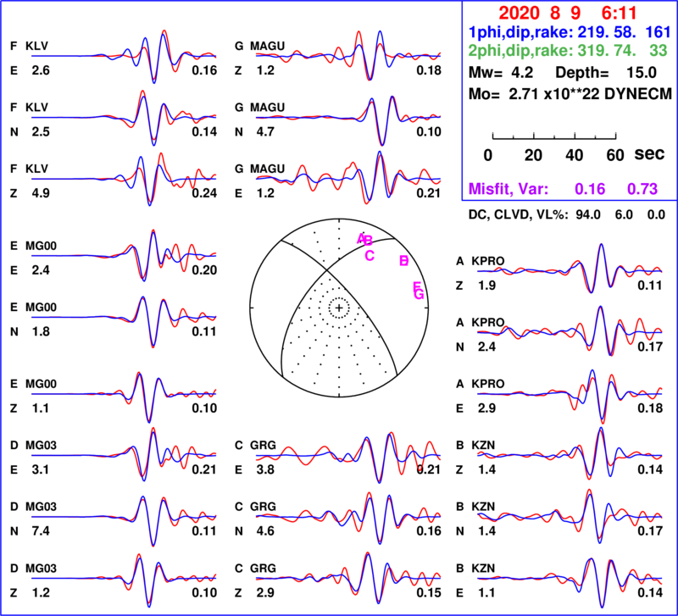Click the GRG label of the N-component trace

263,507
